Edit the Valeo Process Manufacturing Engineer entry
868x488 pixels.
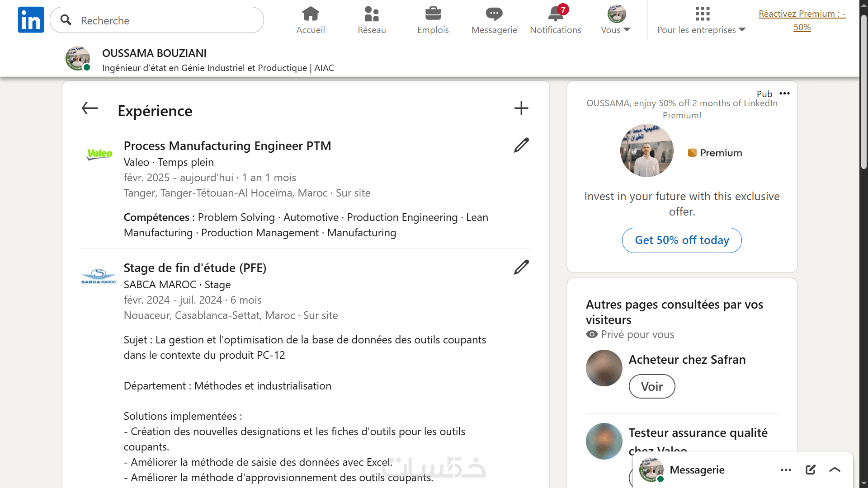pos(521,145)
